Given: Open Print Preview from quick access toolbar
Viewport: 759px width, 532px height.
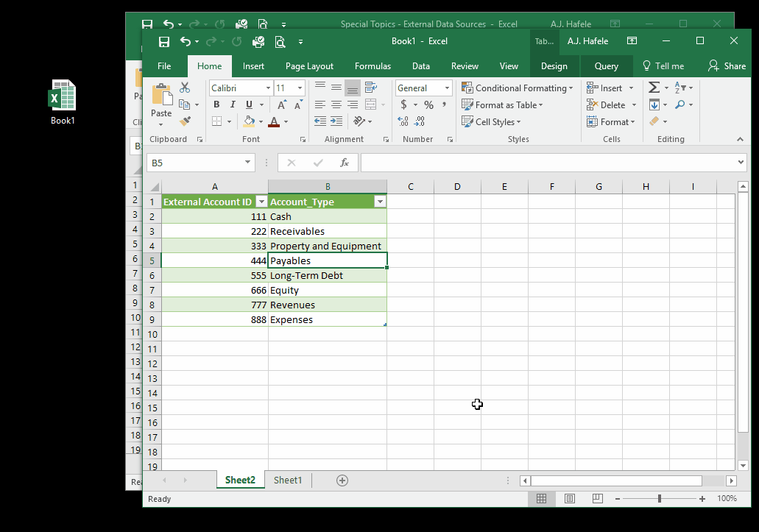Looking at the screenshot, I should pos(280,42).
